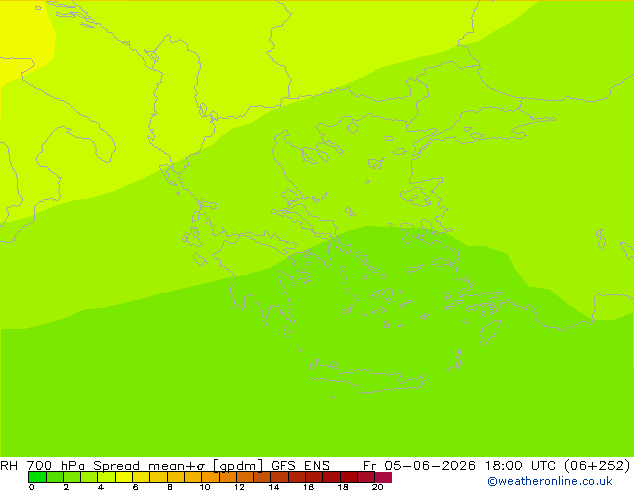Choose the legend swatch above the 8 label
634x490 pixels.
point(175,477)
